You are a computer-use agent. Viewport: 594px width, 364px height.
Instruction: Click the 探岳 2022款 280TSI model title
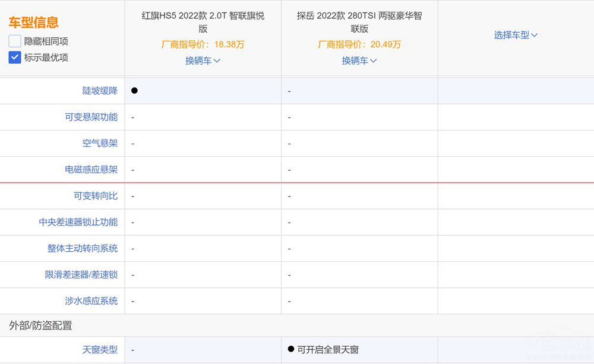[359, 22]
